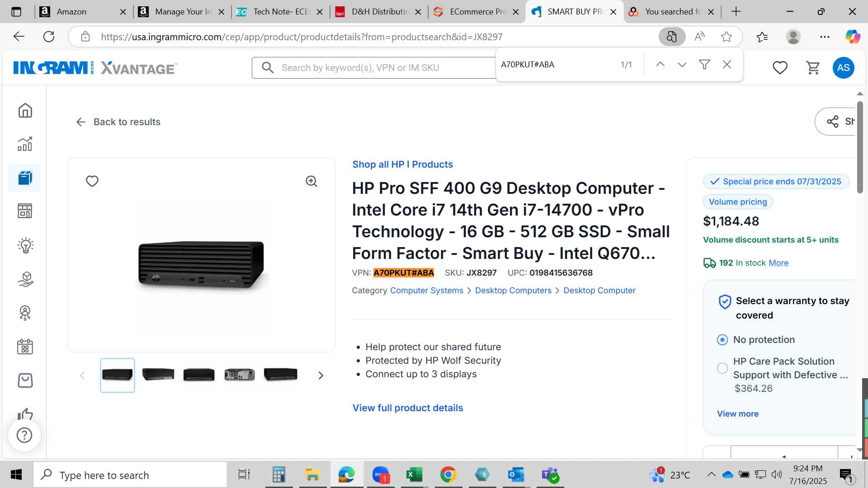Screen dimensions: 868x488
Task: Click the Share button icon
Action: pyautogui.click(x=833, y=122)
